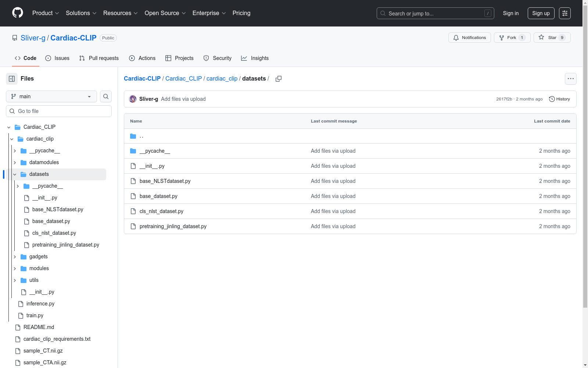
Task: Open the Actions tab
Action: 142,58
